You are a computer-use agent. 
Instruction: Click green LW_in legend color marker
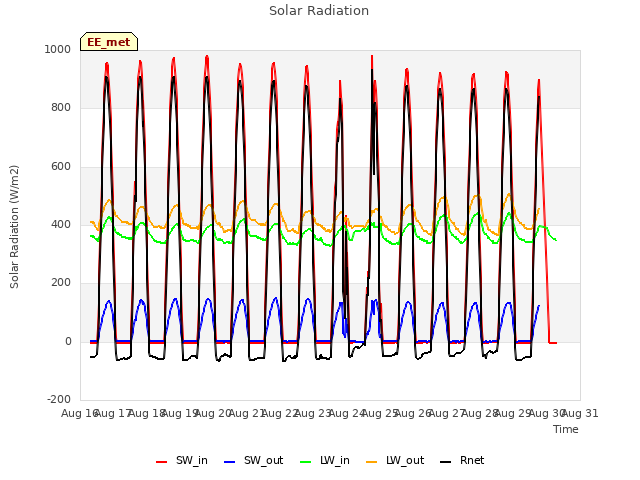(x=306, y=462)
